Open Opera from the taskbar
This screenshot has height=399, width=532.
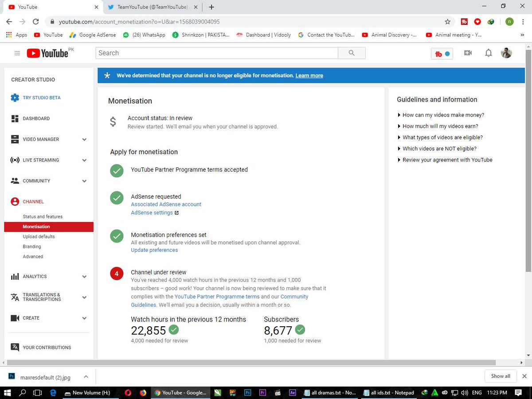coord(128,392)
